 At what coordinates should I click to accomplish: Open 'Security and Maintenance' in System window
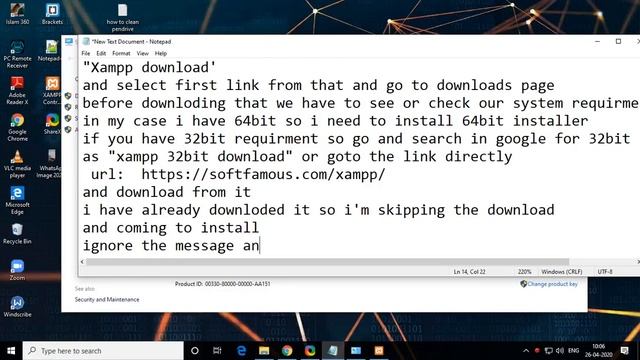pos(107,299)
